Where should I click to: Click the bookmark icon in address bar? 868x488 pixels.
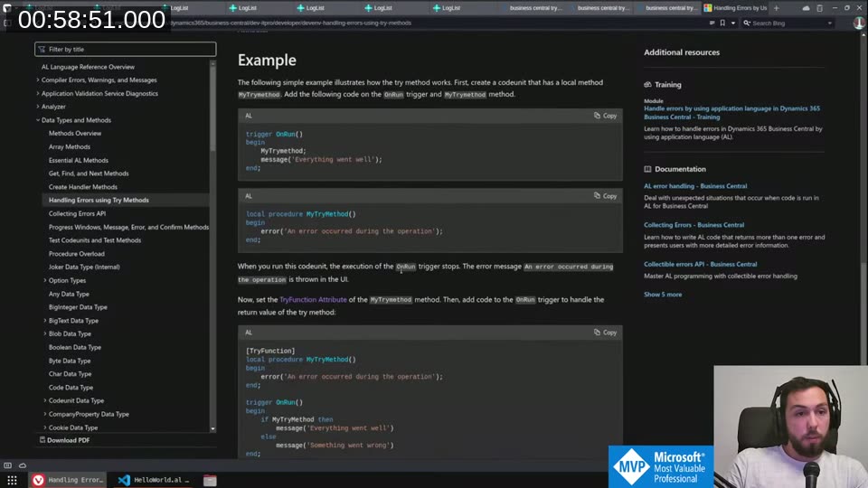point(721,23)
